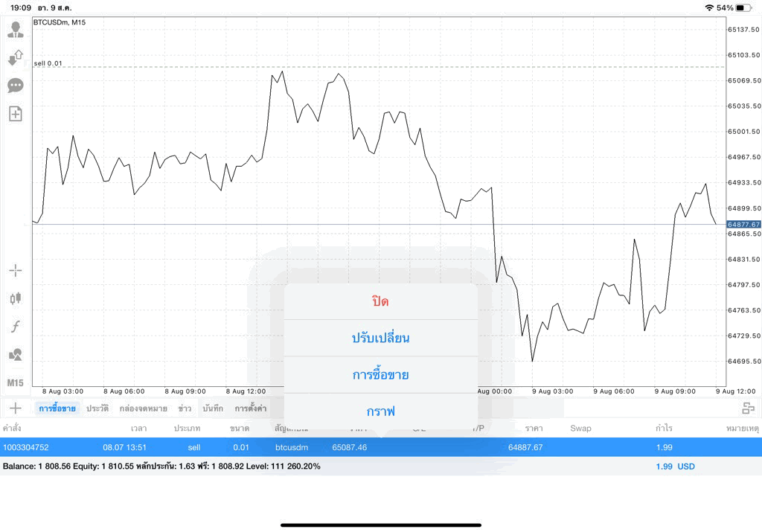Open the trade arrows icon
The width and height of the screenshot is (762, 532).
click(16, 58)
